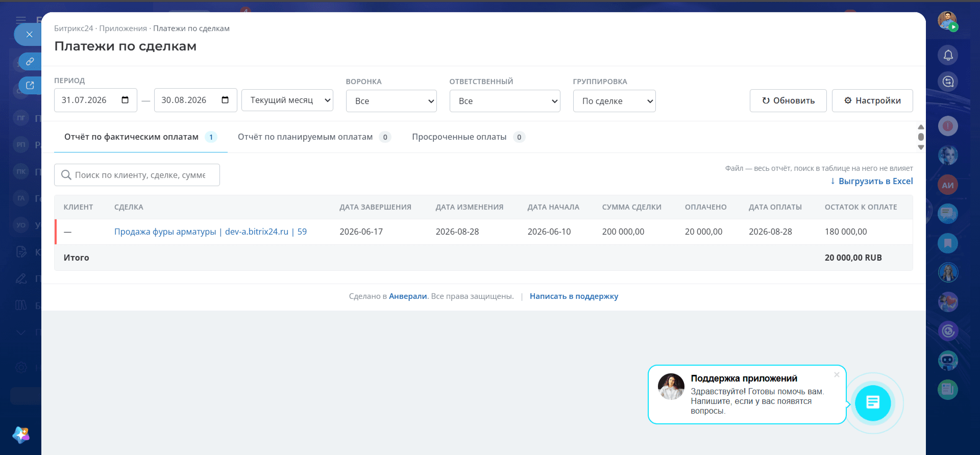
Task: Open calendar picker for end date 30.08.2026
Action: [225, 100]
